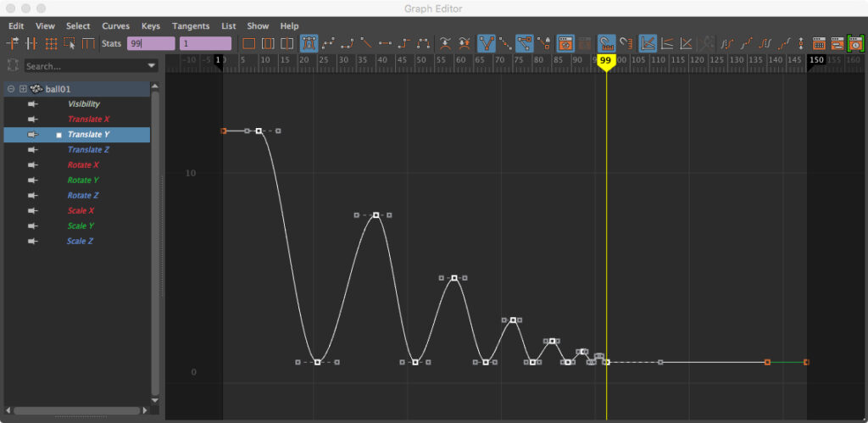Select the Rotate X channel
This screenshot has width=868, height=423.
[83, 165]
